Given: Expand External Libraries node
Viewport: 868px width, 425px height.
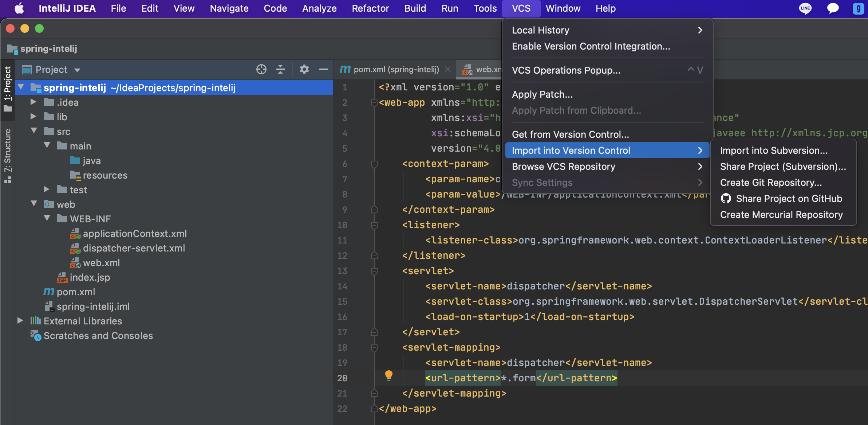Looking at the screenshot, I should coord(20,321).
